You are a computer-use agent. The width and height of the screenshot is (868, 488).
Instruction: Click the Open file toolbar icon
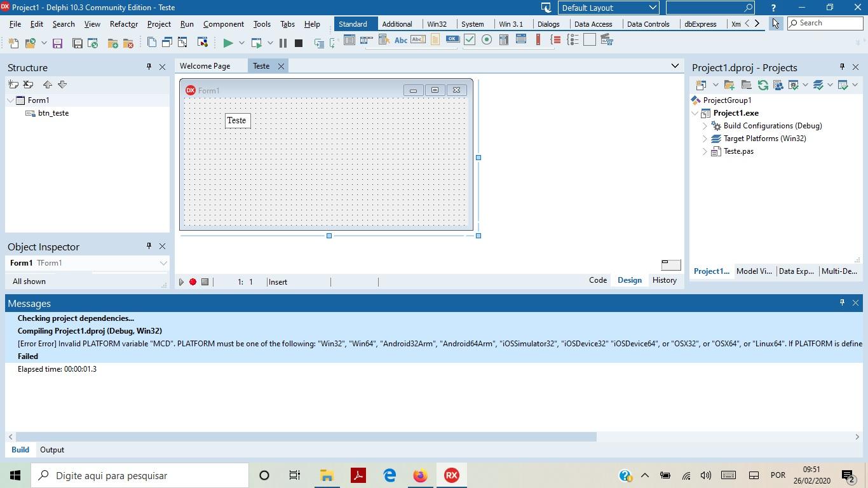pos(30,43)
